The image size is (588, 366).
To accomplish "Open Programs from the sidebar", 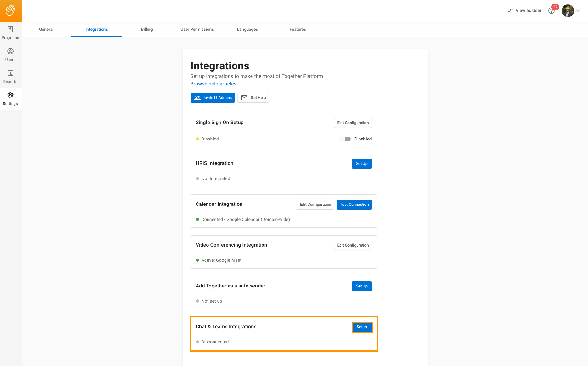I will coord(10,33).
